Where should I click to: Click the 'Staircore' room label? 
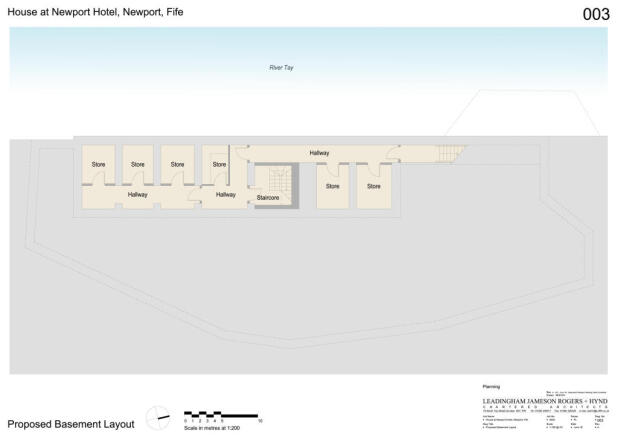[x=268, y=198]
